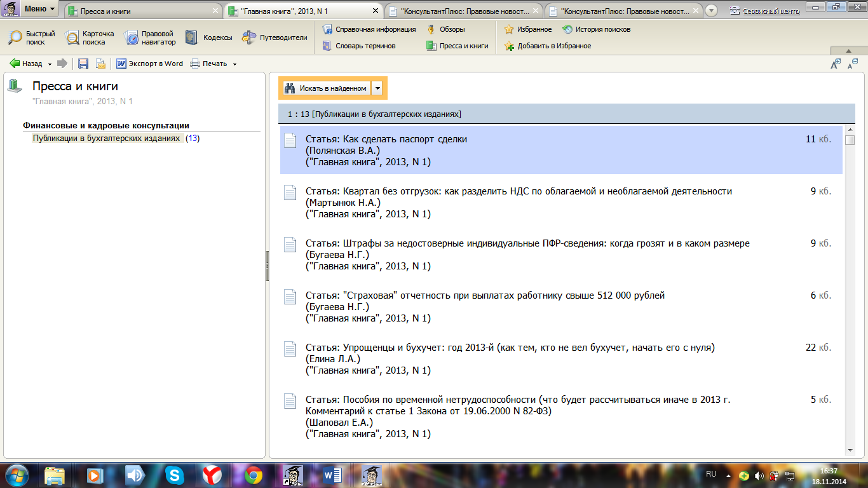Click the Печать printer button
The width and height of the screenshot is (868, 488).
click(x=209, y=64)
